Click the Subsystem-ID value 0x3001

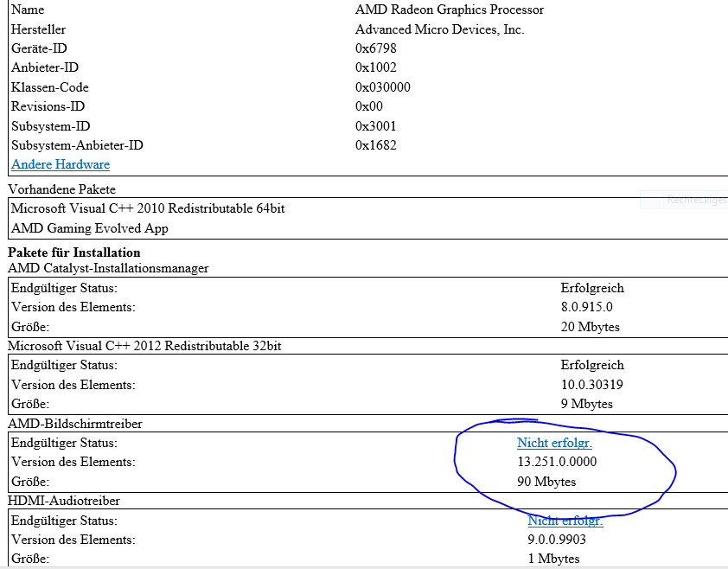pos(375,126)
